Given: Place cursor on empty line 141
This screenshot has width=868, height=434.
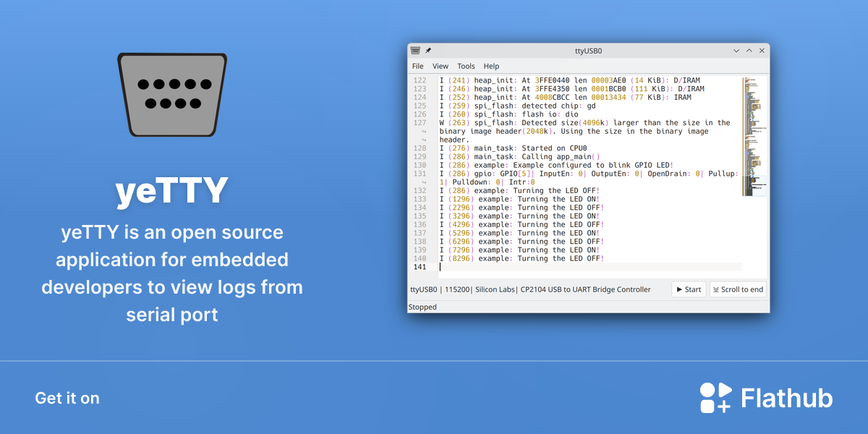Looking at the screenshot, I should pos(590,267).
